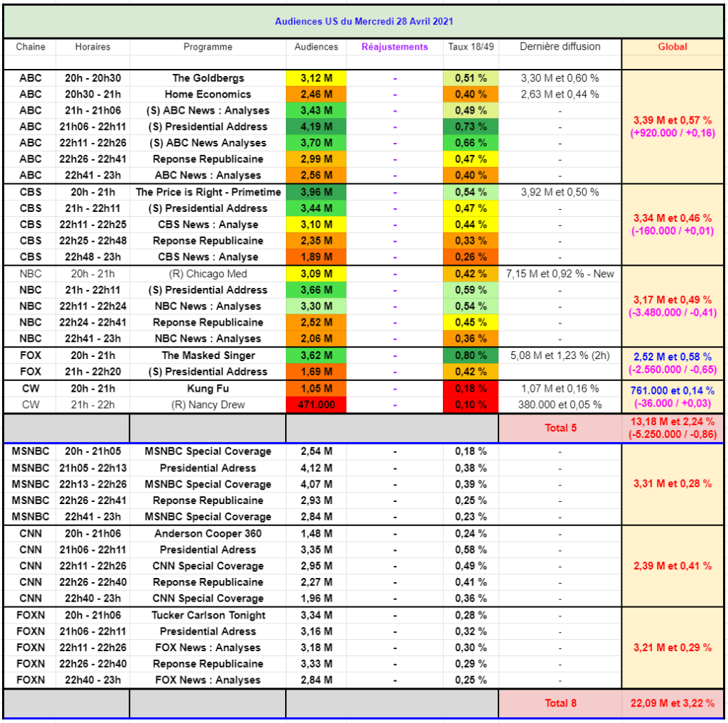The height and width of the screenshot is (723, 728).
Task: Select "The Masked Singer" program cell
Action: 208,355
